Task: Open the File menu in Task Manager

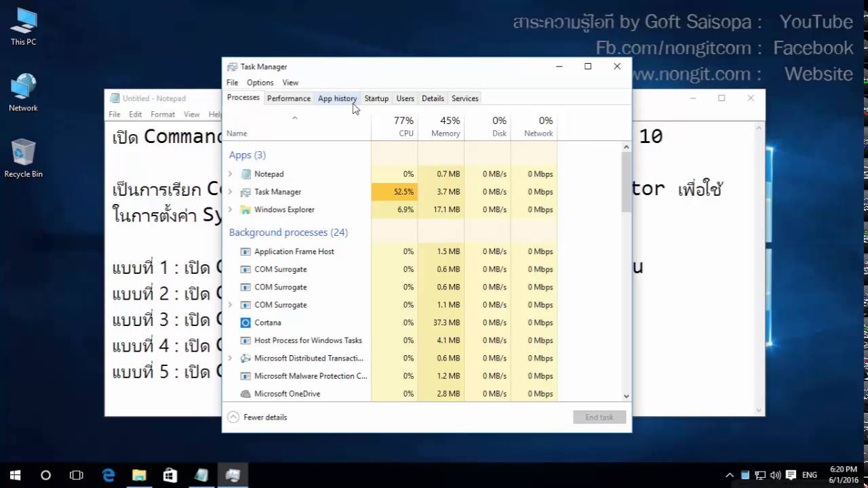Action: tap(232, 83)
